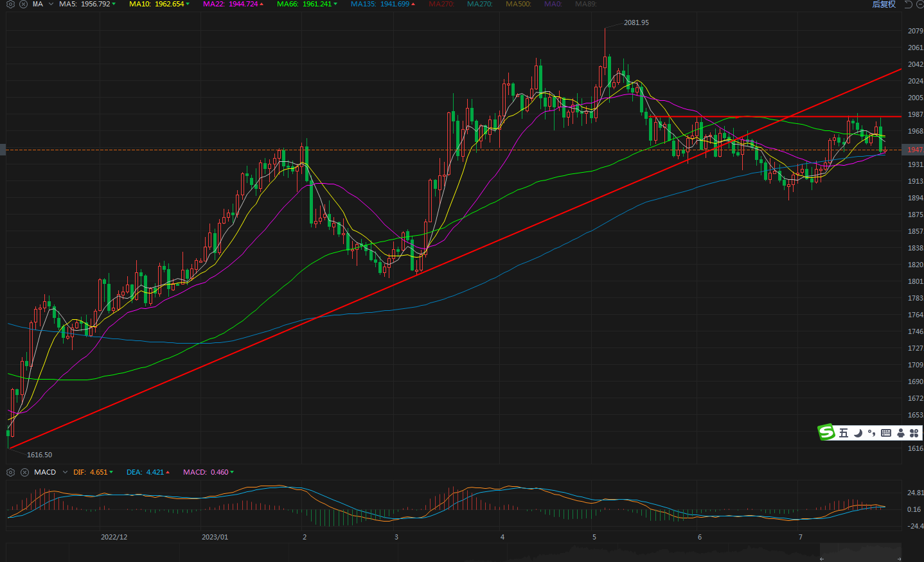
Task: Toggle Wubi input mode 五
Action: (x=844, y=433)
